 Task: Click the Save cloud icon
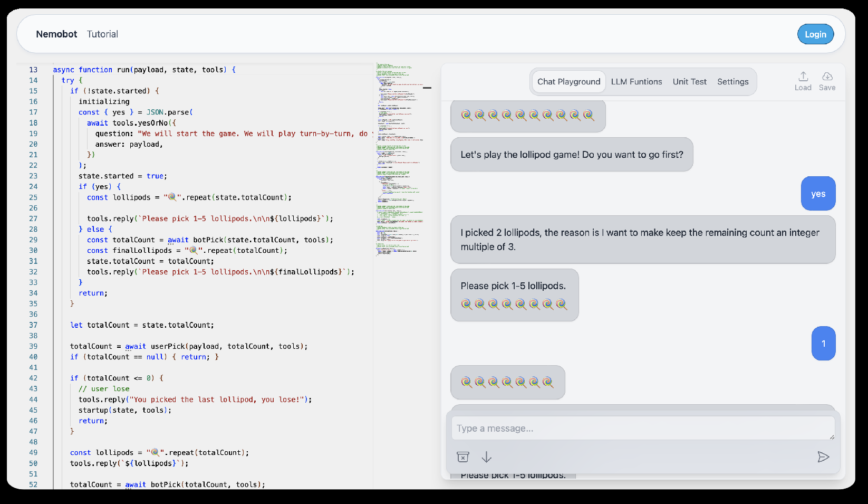[x=827, y=77]
